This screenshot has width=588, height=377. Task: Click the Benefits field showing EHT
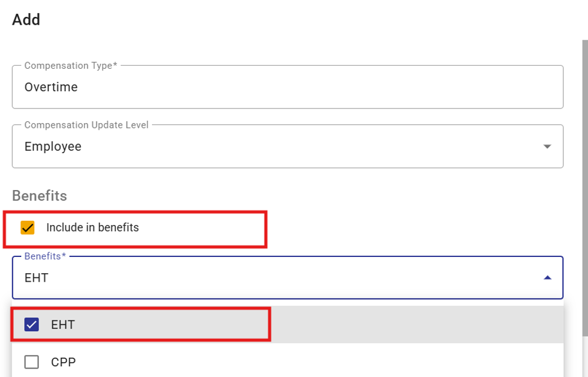[287, 277]
